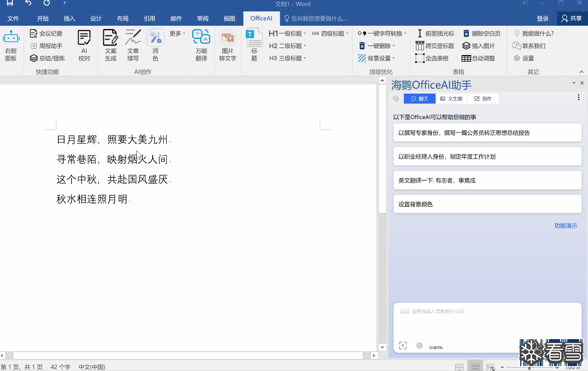
Task: Click the 共享 button
Action: coord(572,18)
